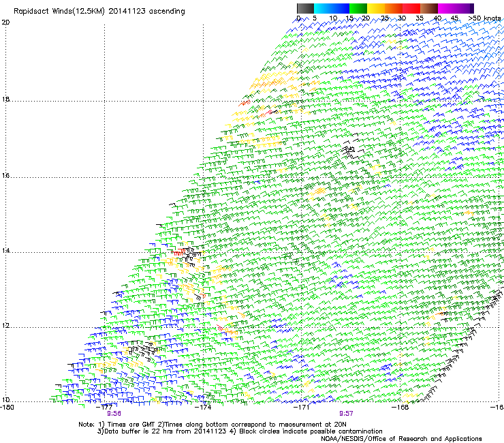
Task: Click the gray 0-5 knots legend swatch
Action: (305, 8)
